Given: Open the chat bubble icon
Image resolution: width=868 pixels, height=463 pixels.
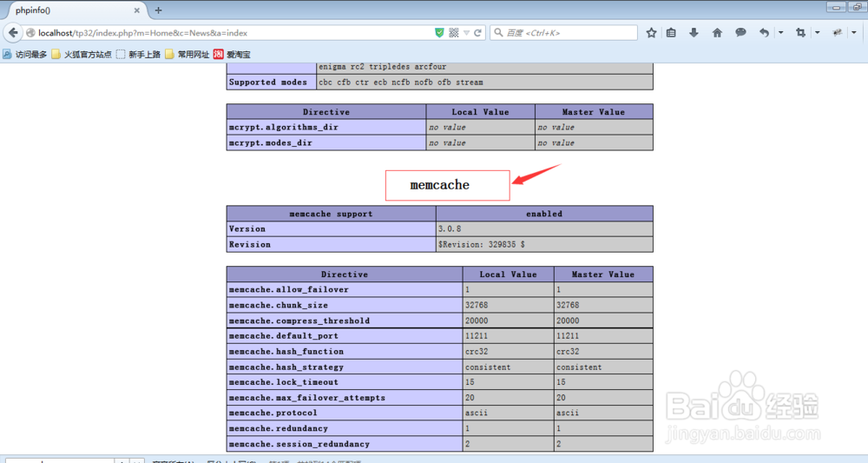Looking at the screenshot, I should coord(740,33).
